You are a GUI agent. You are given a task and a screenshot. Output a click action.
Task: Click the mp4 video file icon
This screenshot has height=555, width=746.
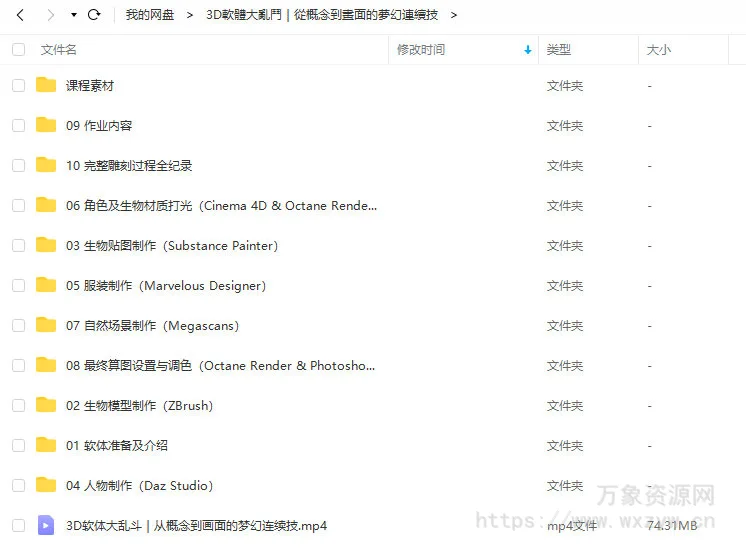click(x=46, y=525)
